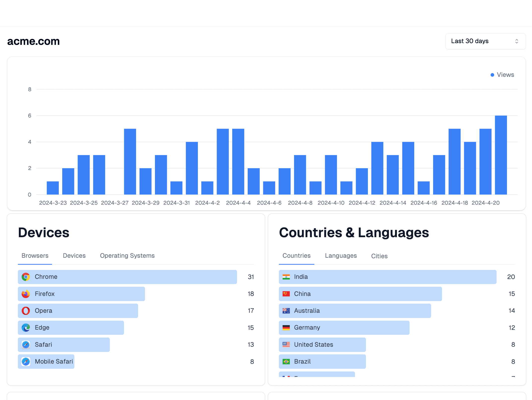Open the Cities tab

tap(379, 256)
